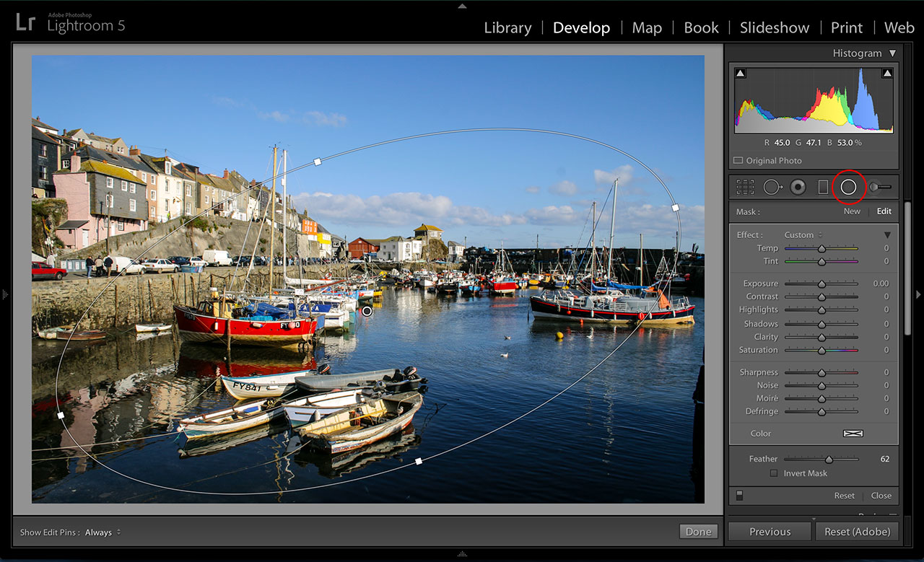Select the Crop Overlay tool

tap(745, 188)
